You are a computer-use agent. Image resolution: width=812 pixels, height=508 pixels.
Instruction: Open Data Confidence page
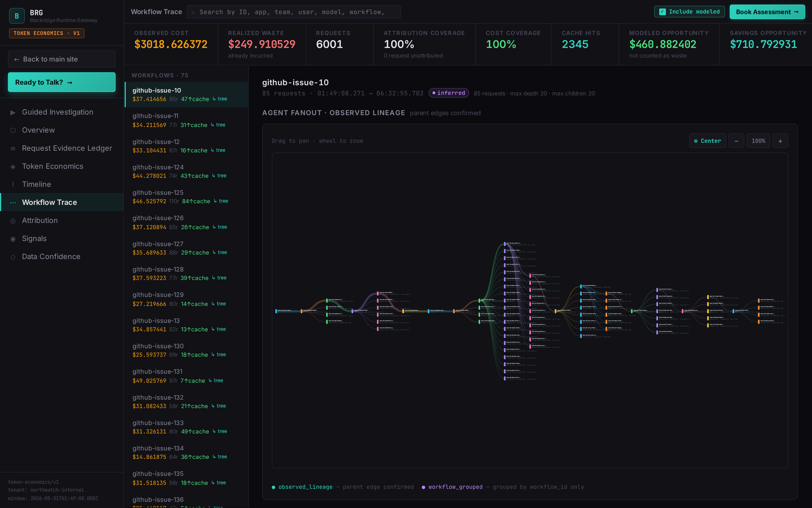[62, 257]
